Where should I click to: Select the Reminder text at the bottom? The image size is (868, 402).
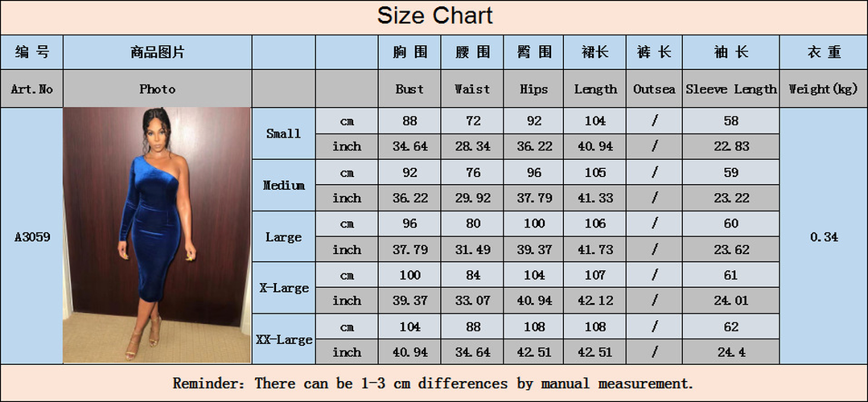pyautogui.click(x=433, y=384)
